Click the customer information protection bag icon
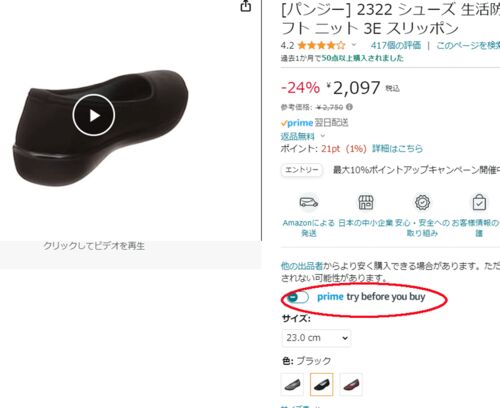Screen dimensions: 500x408 479,202
